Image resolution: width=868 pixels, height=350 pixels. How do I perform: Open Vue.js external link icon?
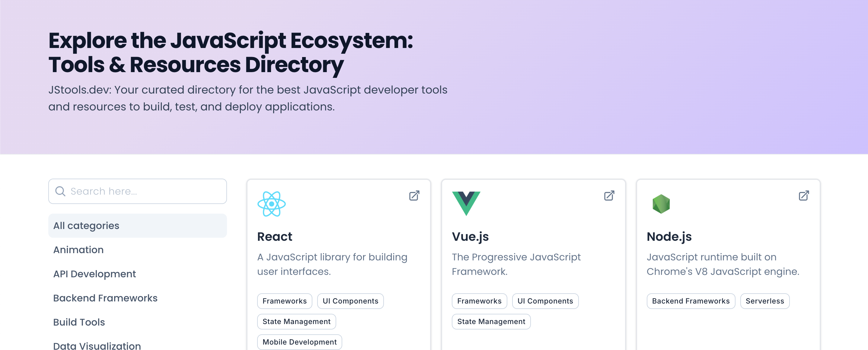point(609,196)
